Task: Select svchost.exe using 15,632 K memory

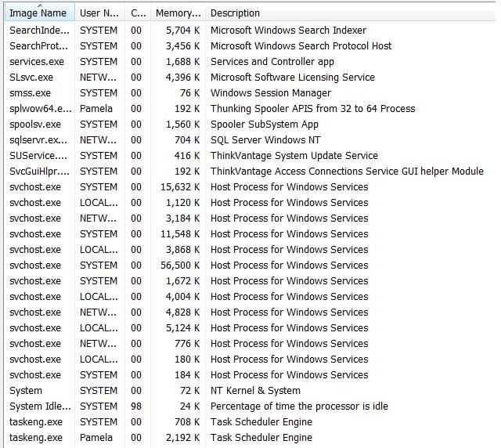Action: point(34,187)
